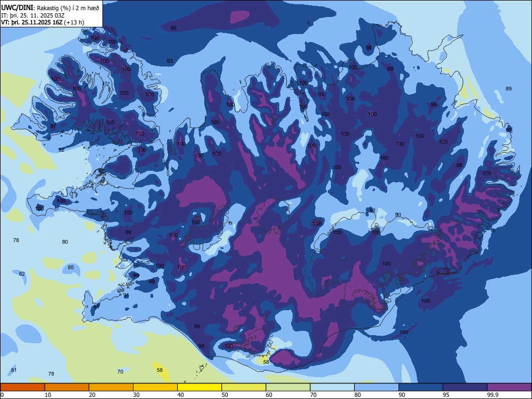Image resolution: width=532 pixels, height=399 pixels.
Task: Click the 80–90 light blue legend swatch
Action: point(377,387)
